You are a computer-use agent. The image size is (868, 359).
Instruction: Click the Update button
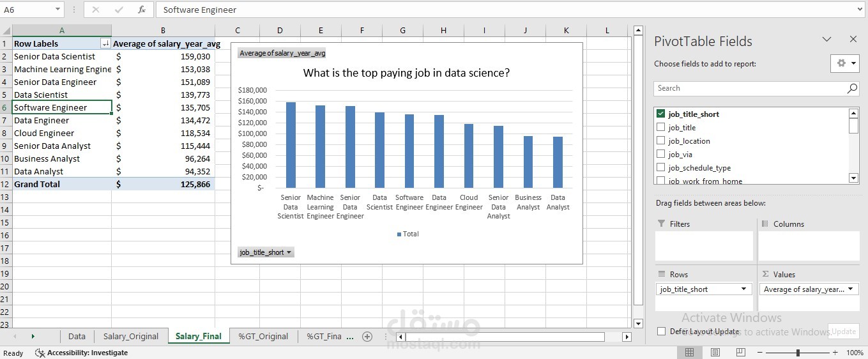[844, 332]
